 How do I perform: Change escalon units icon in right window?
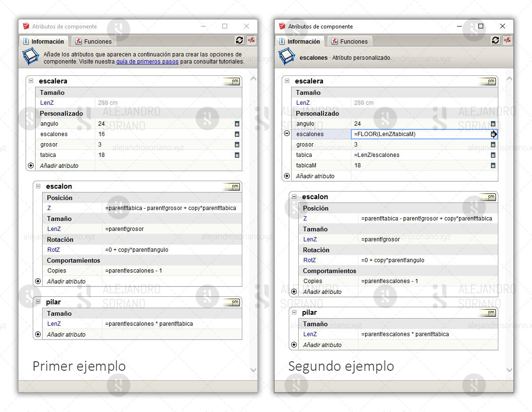(x=488, y=197)
